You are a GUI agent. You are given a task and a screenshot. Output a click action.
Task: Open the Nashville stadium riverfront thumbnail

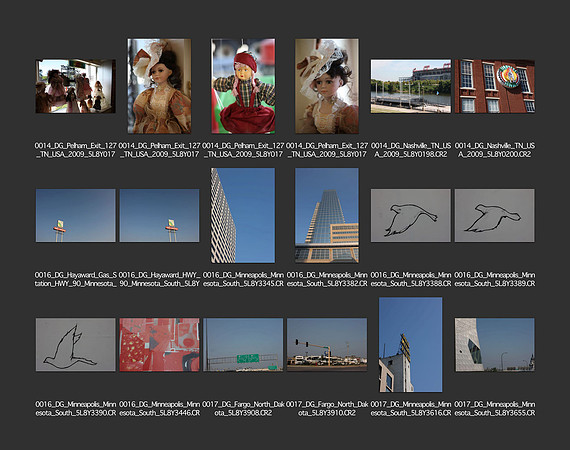point(411,87)
